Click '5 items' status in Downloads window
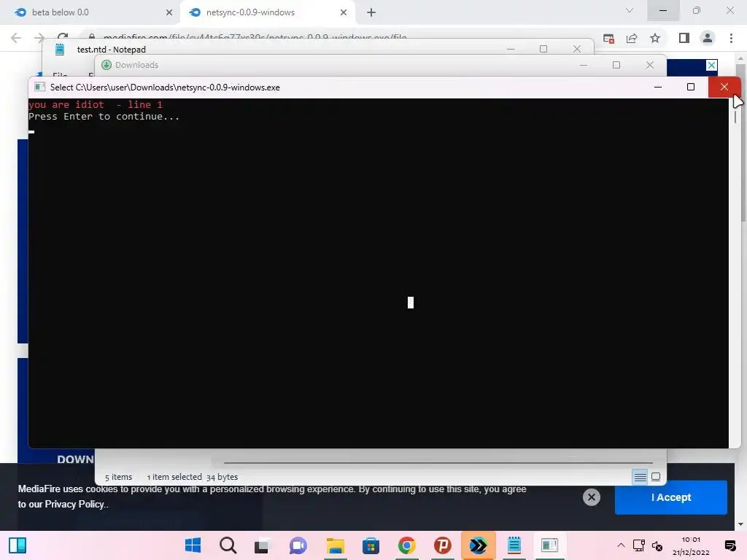 click(119, 477)
